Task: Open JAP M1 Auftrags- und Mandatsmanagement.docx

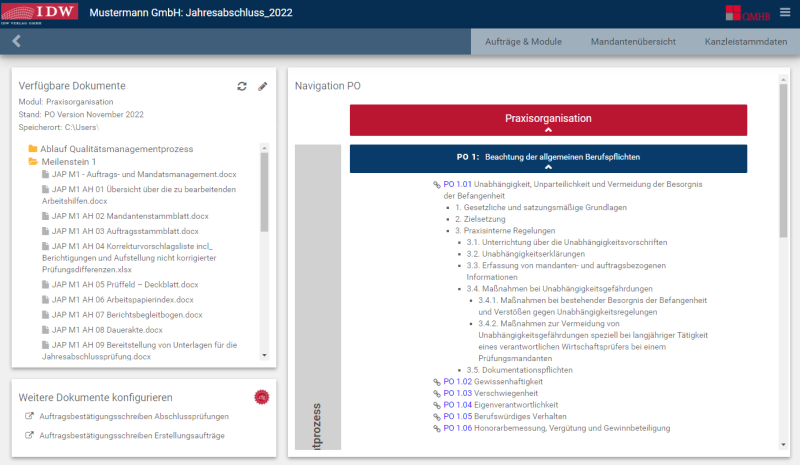Action: point(139,175)
